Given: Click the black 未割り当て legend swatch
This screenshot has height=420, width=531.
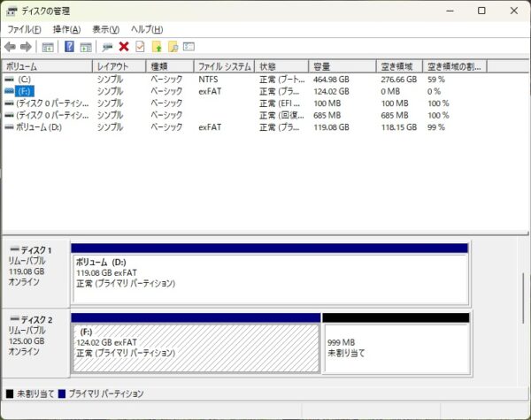Looking at the screenshot, I should point(10,393).
